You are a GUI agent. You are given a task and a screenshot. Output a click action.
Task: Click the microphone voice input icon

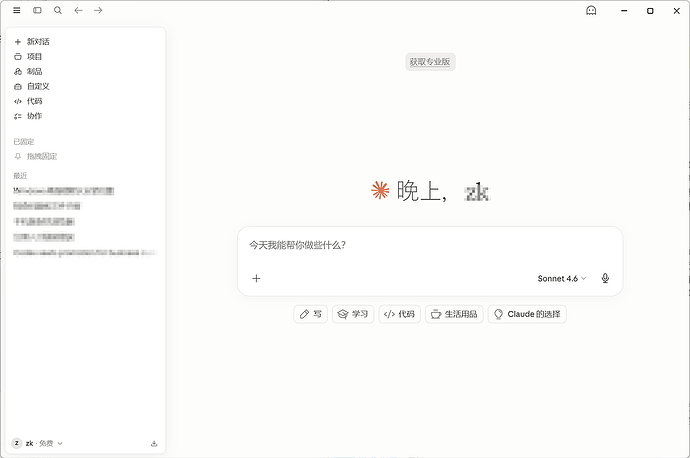[605, 278]
